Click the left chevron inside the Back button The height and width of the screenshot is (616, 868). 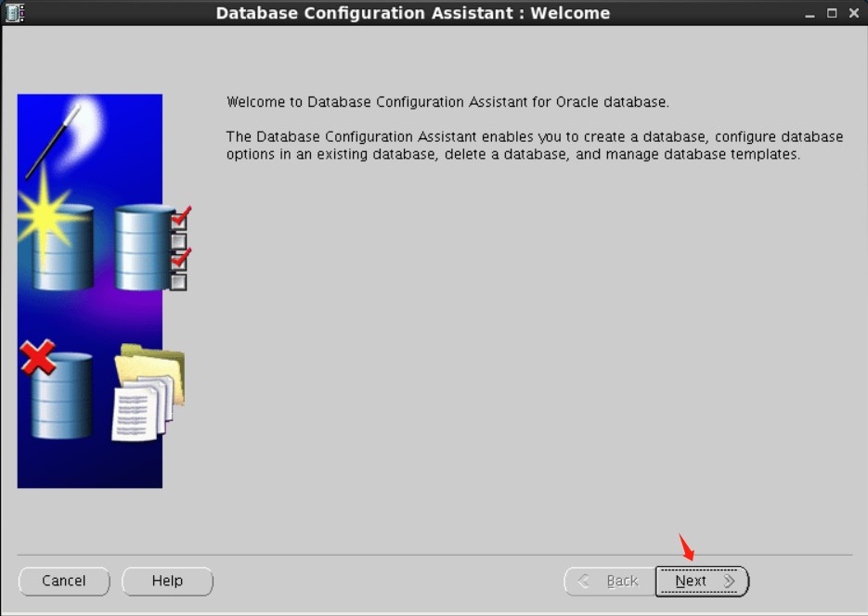(x=583, y=581)
